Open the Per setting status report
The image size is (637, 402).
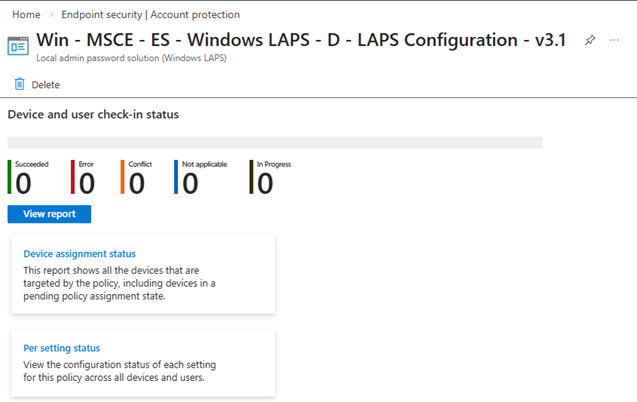[x=61, y=348]
